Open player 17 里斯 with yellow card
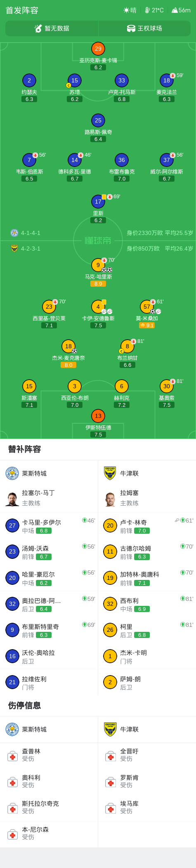Image resolution: width=196 pixels, height=868 pixels. 98,202
